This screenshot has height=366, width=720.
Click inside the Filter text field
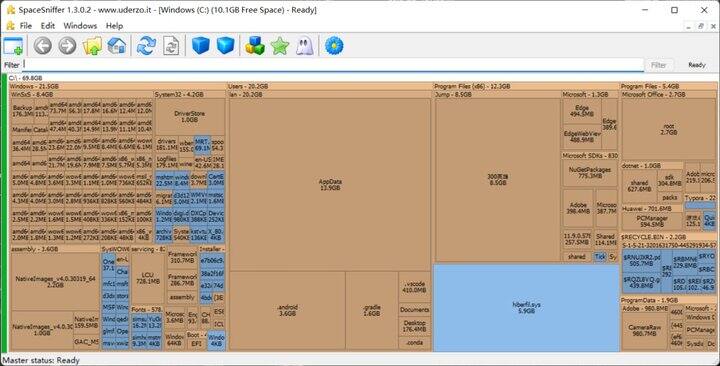click(x=333, y=65)
